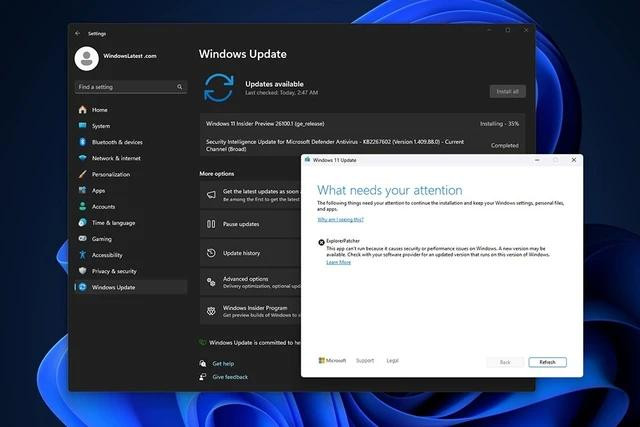The height and width of the screenshot is (427, 640).
Task: Select the Accessibility figure icon
Action: [x=82, y=255]
